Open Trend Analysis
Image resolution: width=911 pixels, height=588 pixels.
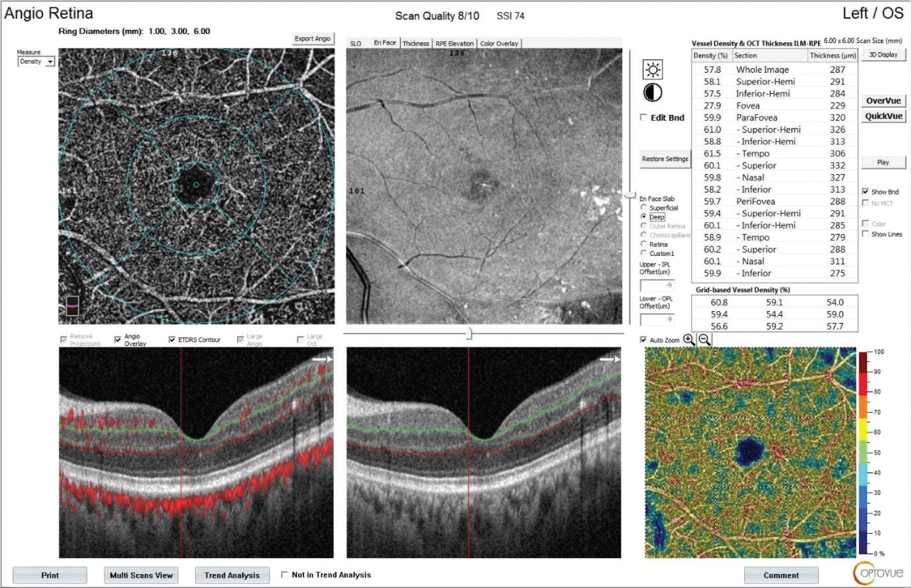(232, 575)
